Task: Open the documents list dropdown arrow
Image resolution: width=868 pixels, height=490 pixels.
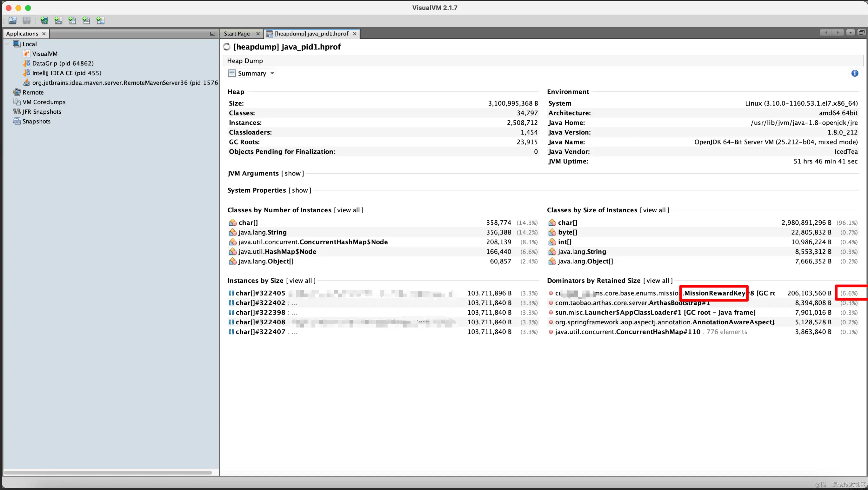Action: click(850, 33)
